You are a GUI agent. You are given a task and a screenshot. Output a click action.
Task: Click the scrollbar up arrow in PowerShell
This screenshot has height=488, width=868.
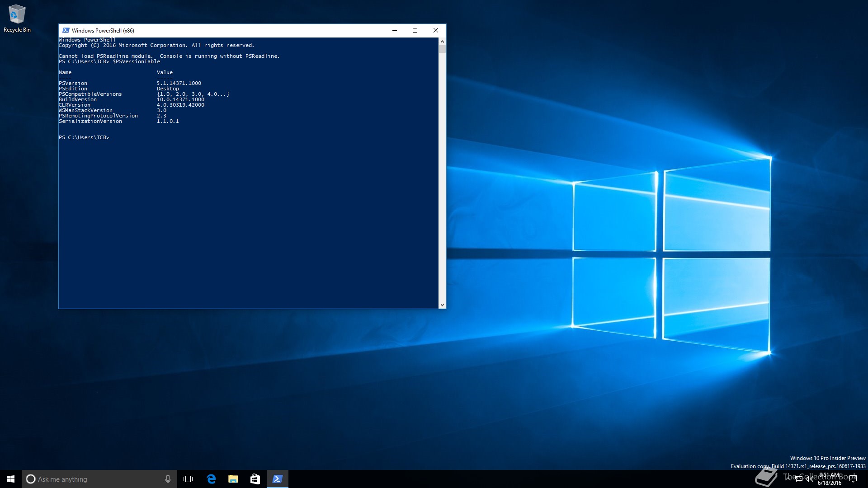click(442, 41)
